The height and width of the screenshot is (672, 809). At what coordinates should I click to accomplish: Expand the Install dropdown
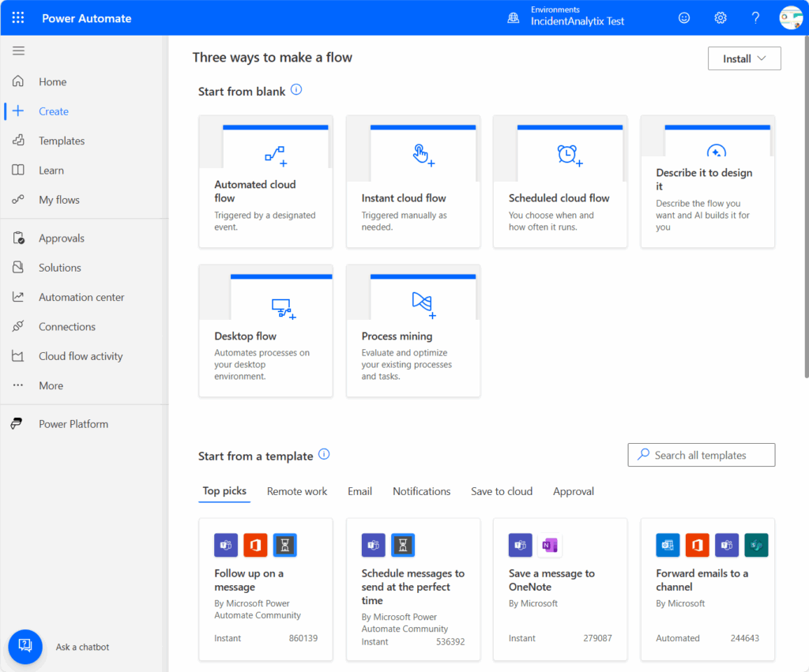(x=744, y=58)
